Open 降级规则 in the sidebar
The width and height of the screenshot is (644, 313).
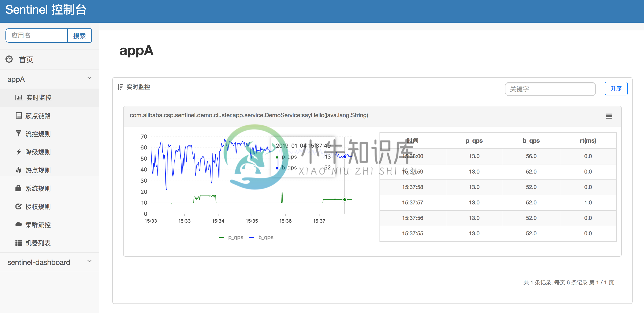[x=49, y=152]
